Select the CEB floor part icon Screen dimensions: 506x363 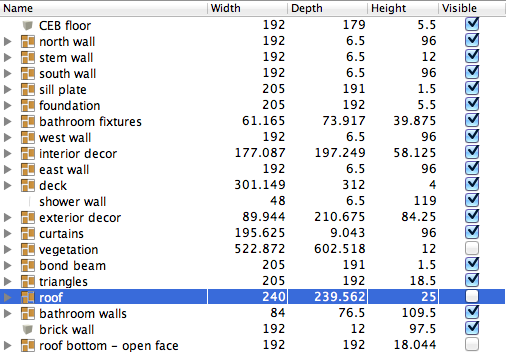click(28, 25)
